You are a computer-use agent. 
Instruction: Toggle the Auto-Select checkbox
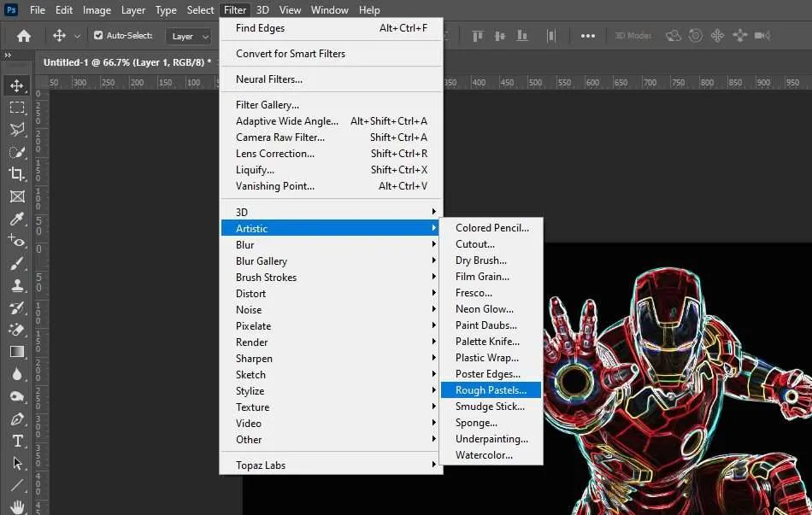click(x=98, y=35)
